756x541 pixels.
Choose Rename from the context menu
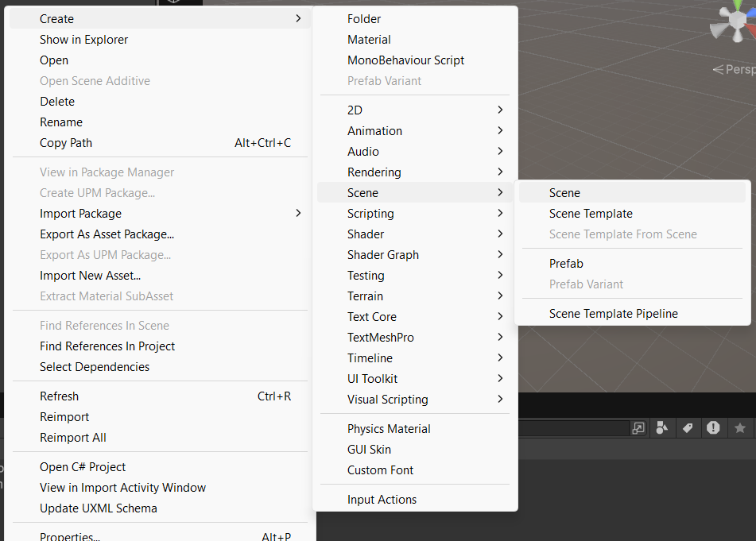click(x=160, y=122)
